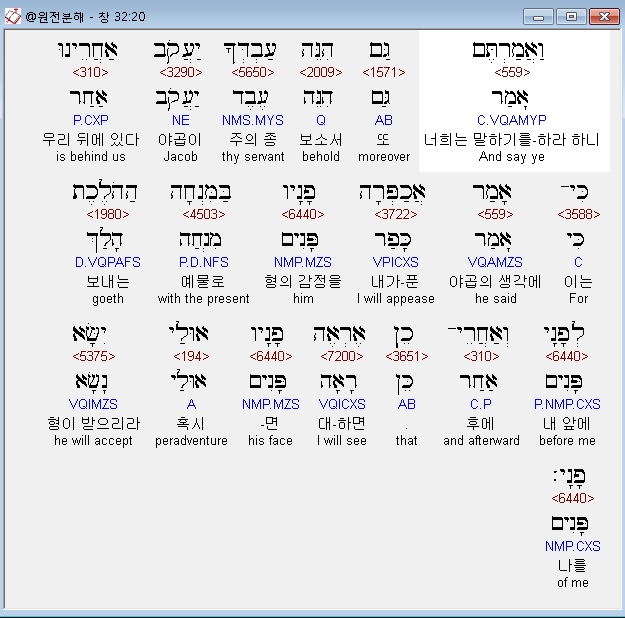Click the English gloss 'thy servant'
This screenshot has height=618, width=625.
253,157
